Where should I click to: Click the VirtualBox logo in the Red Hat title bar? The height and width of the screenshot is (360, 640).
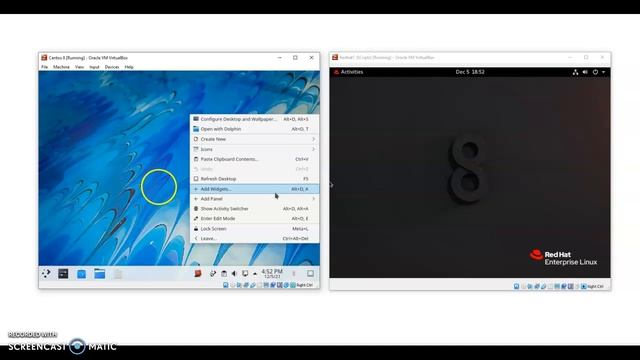point(335,58)
